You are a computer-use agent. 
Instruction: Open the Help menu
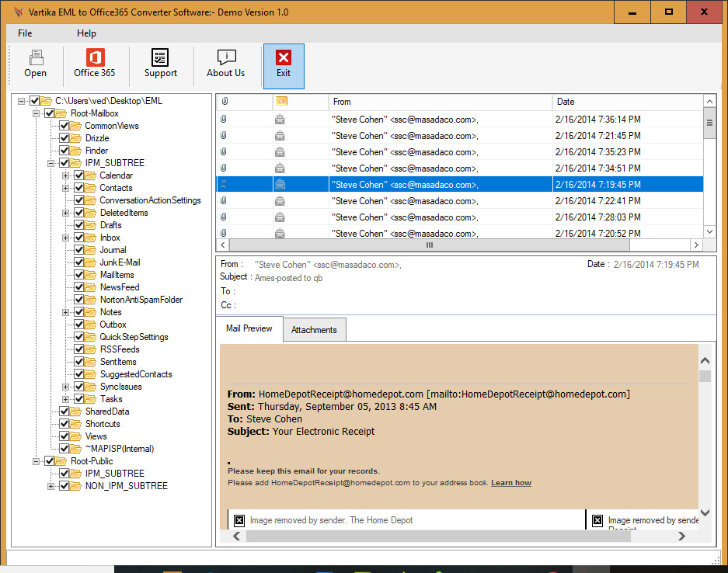86,33
